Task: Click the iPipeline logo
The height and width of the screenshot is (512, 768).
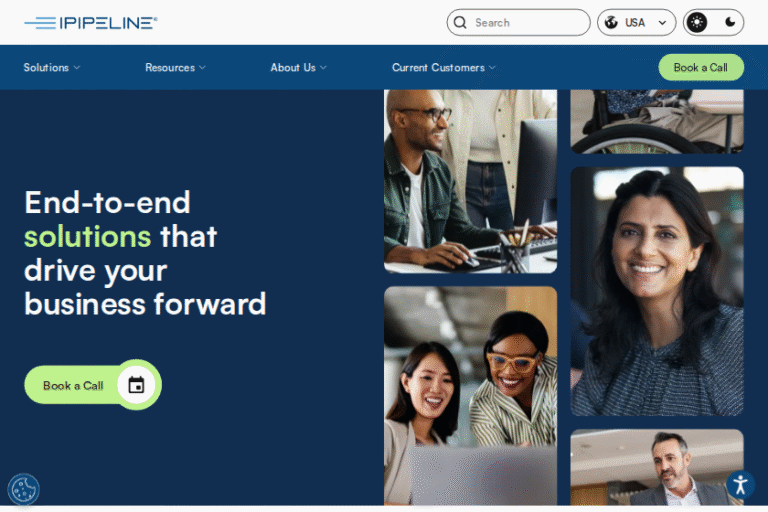Action: [91, 23]
